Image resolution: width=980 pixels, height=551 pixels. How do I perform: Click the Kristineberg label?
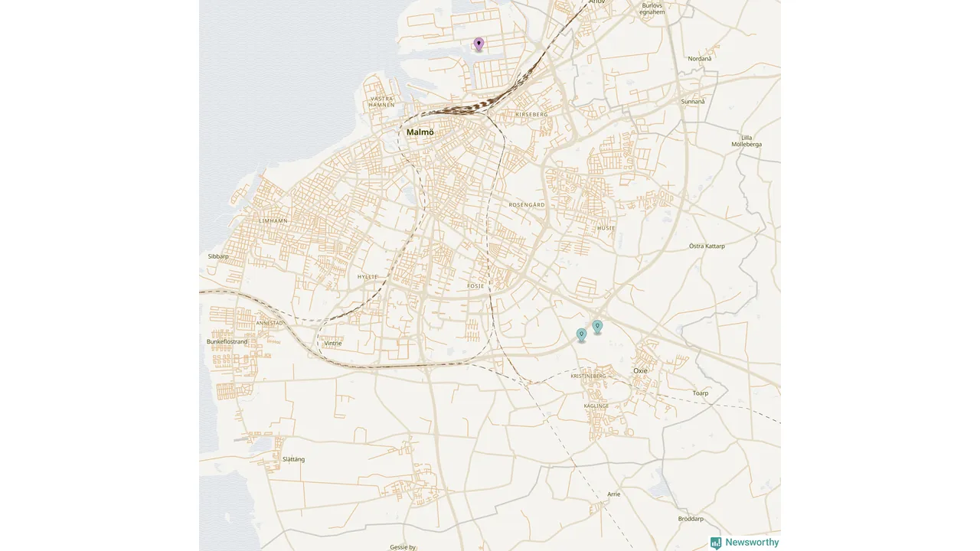[x=589, y=376]
